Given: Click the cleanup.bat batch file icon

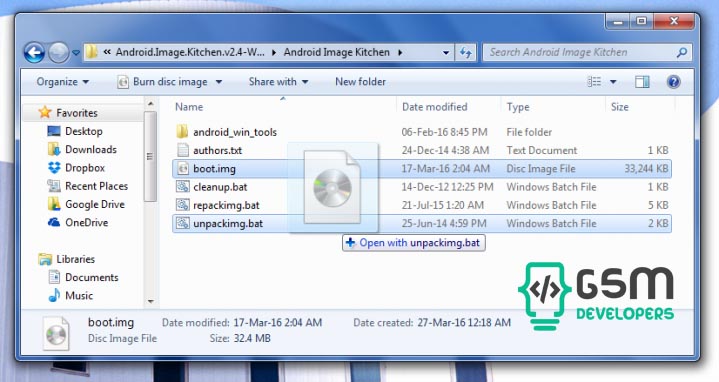Looking at the screenshot, I should 183,187.
